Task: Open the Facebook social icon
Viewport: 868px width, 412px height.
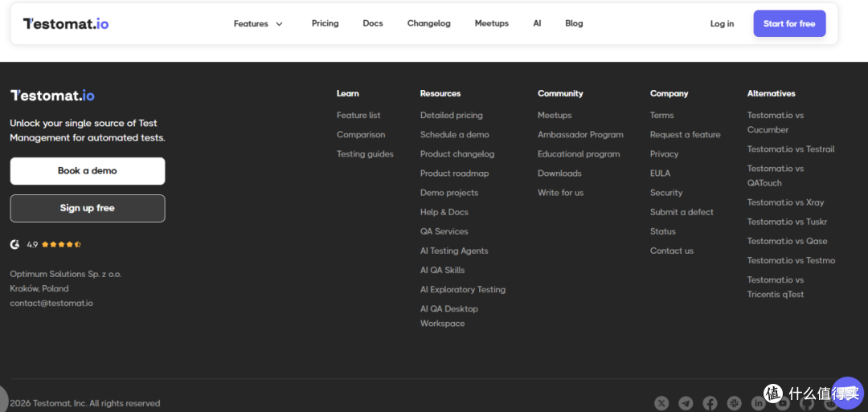Action: click(710, 404)
